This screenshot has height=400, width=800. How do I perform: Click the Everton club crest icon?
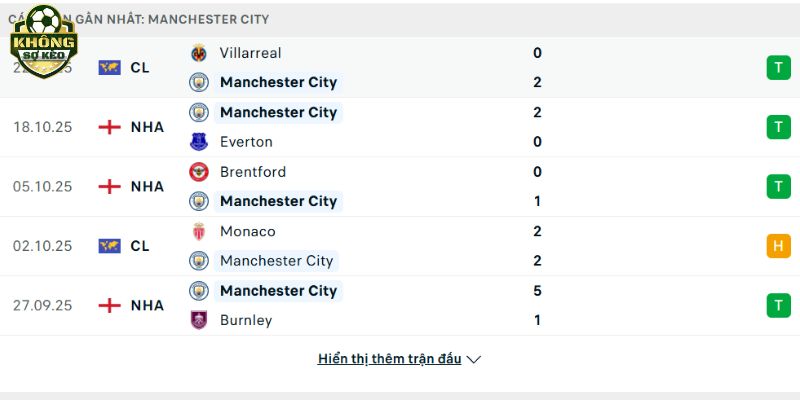[x=199, y=142]
